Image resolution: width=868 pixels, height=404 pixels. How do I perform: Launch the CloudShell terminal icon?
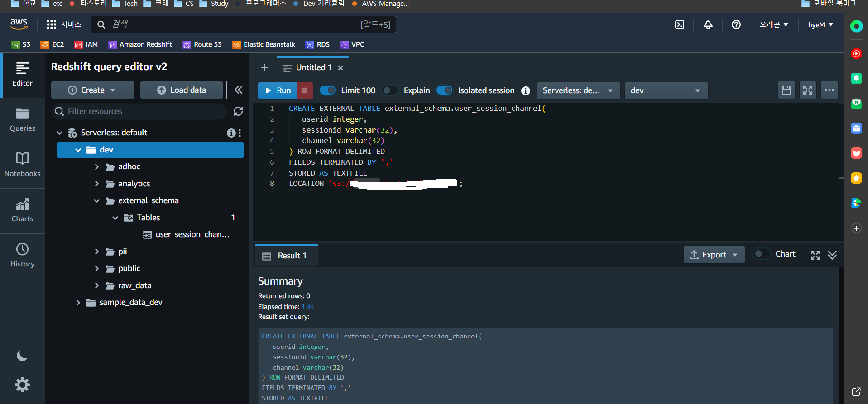coord(680,24)
